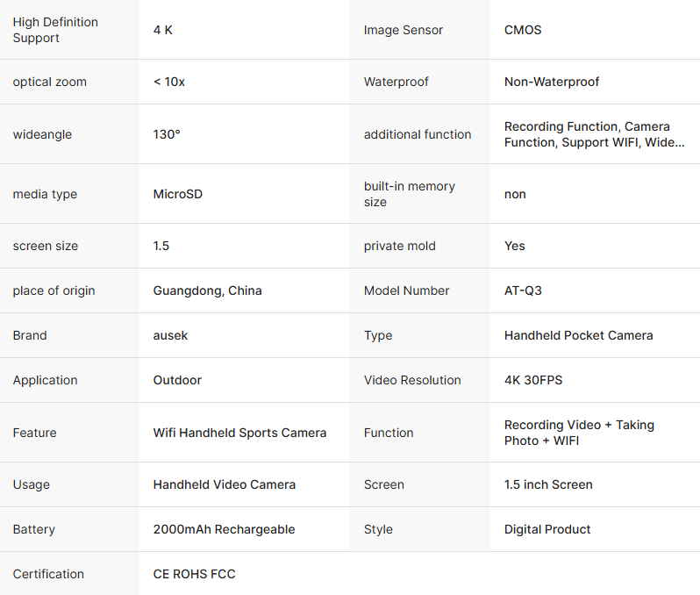Click the 'CMOS' value text
Viewport: 700px width, 595px height.
[x=523, y=30]
